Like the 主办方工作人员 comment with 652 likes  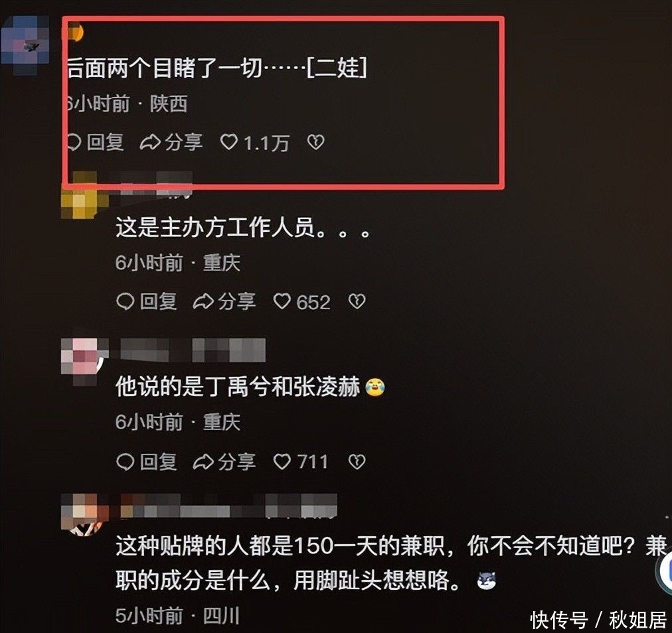(x=301, y=302)
